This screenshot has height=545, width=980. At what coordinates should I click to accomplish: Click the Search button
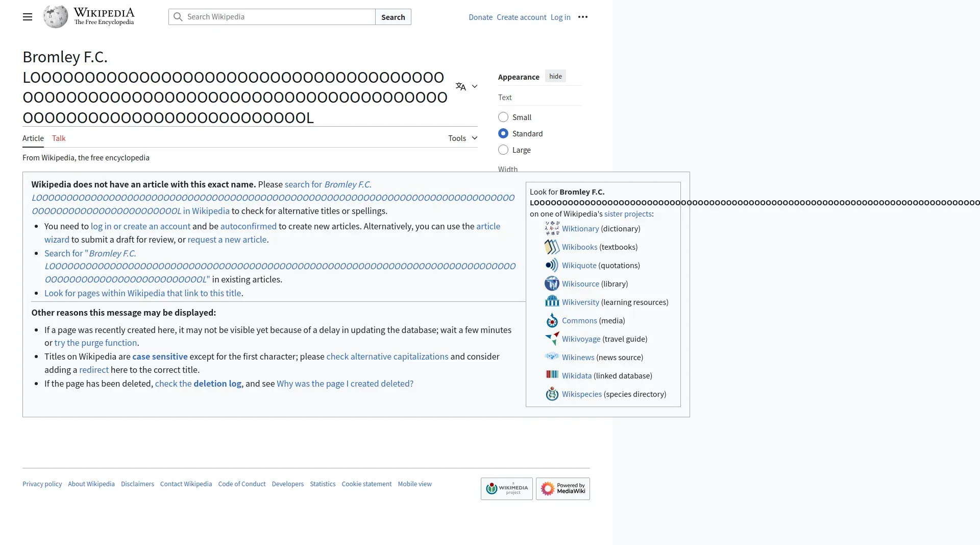pyautogui.click(x=393, y=17)
